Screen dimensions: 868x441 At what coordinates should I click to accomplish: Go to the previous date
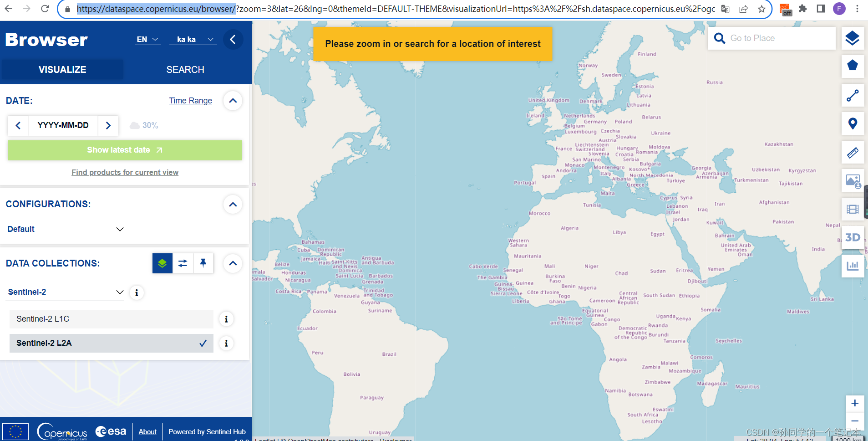(18, 125)
